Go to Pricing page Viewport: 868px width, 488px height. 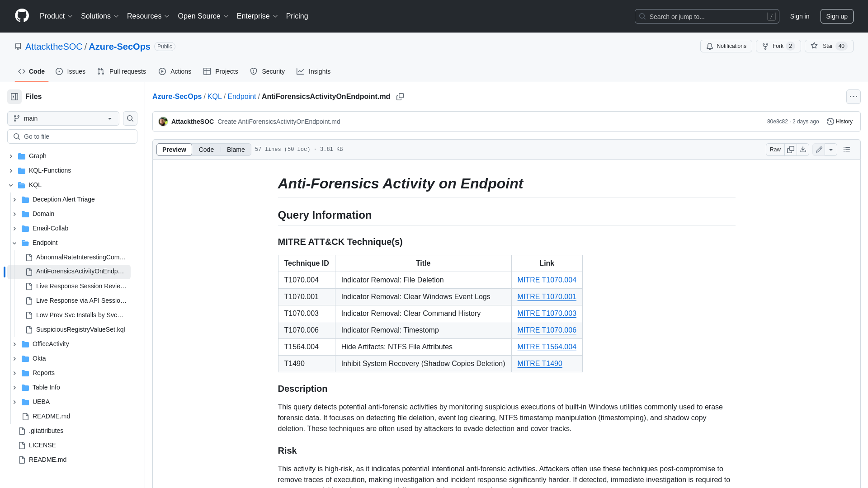tap(297, 16)
